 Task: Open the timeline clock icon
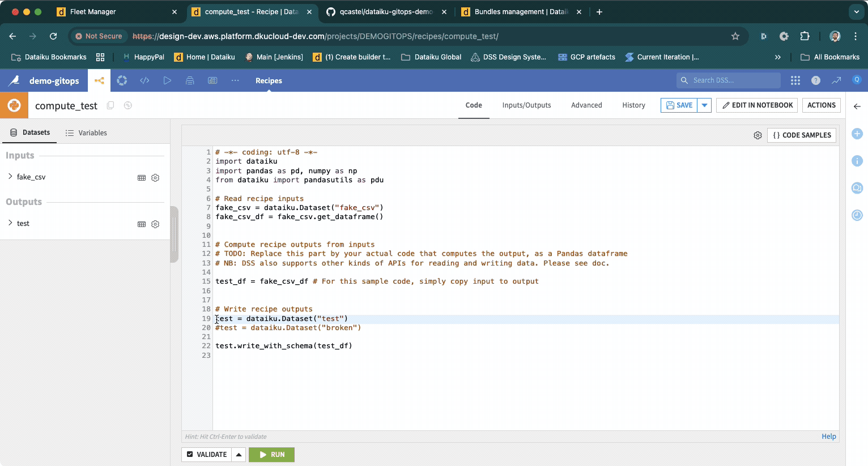pyautogui.click(x=857, y=215)
